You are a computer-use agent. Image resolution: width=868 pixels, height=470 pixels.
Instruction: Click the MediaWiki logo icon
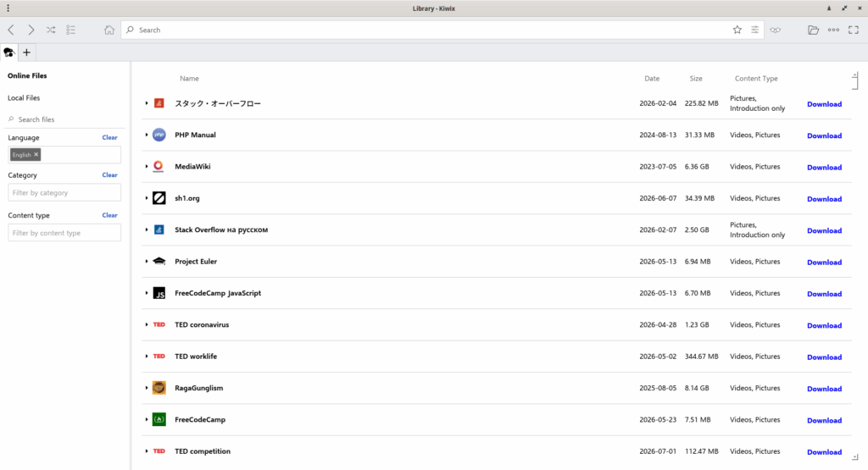[x=159, y=167]
